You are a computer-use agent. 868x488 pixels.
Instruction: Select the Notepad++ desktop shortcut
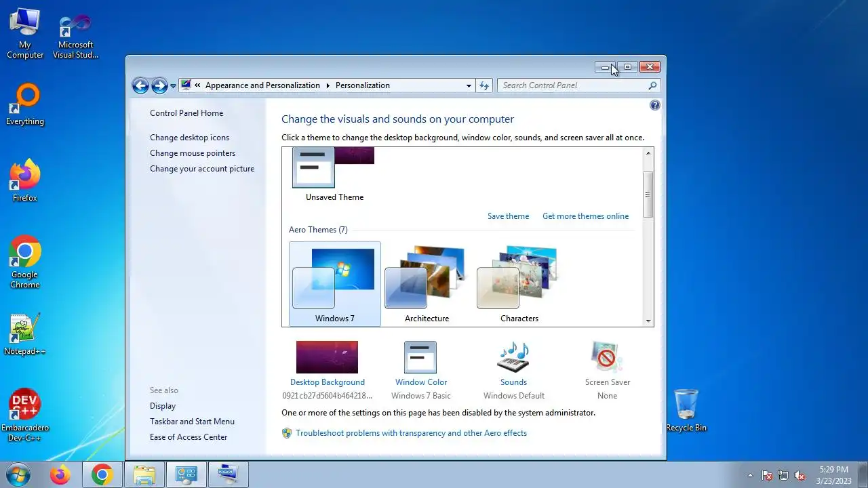click(x=25, y=334)
